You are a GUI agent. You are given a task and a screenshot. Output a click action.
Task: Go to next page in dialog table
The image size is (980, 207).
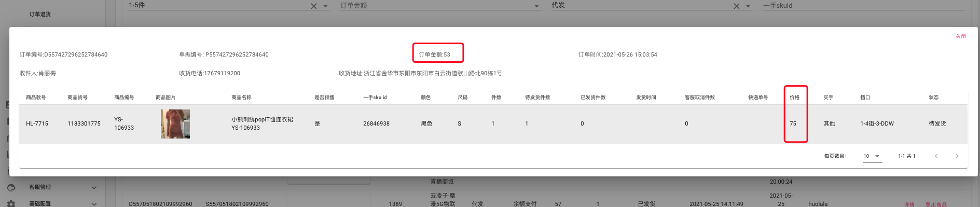click(x=957, y=156)
